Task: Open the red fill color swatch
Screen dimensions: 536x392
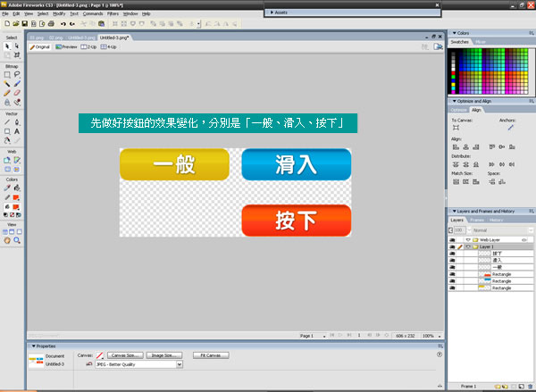Action: (x=16, y=207)
